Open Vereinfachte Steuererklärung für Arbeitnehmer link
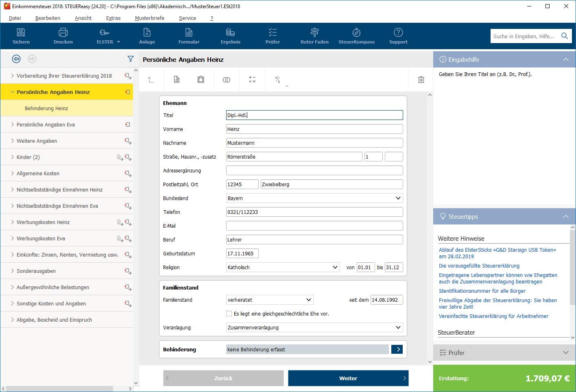 [493, 316]
